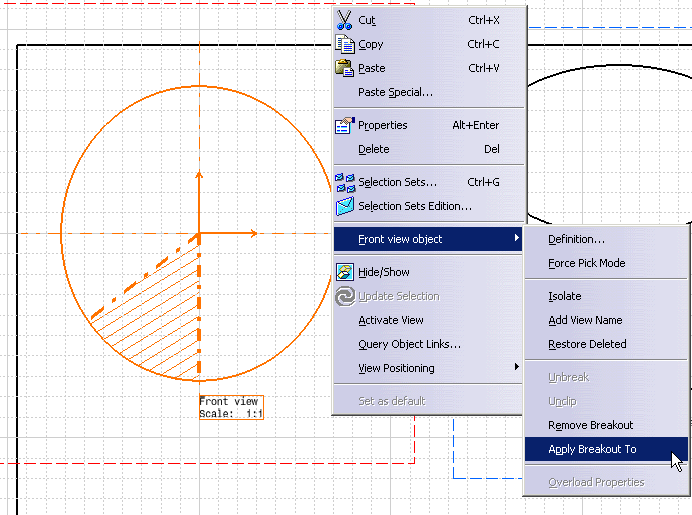Click the Copy documents icon

coord(344,44)
